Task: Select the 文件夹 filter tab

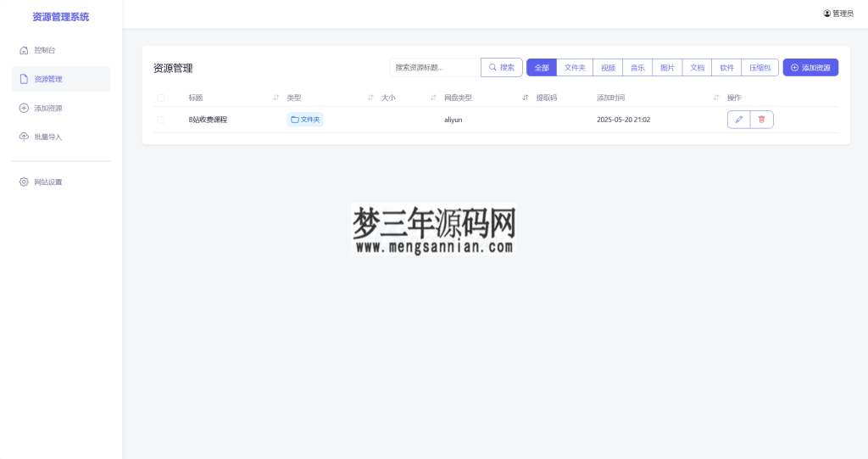Action: (x=575, y=67)
